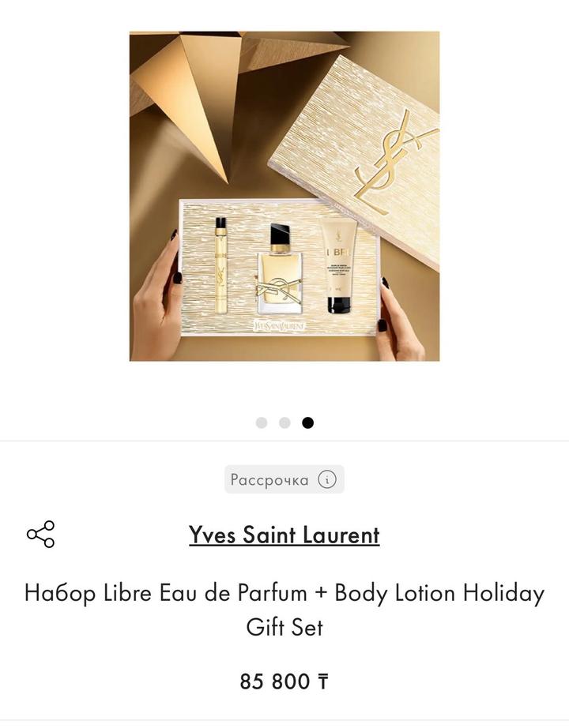Tap the Libre body lotion tube
Viewport: 569px width, 728px height.
coord(339,265)
